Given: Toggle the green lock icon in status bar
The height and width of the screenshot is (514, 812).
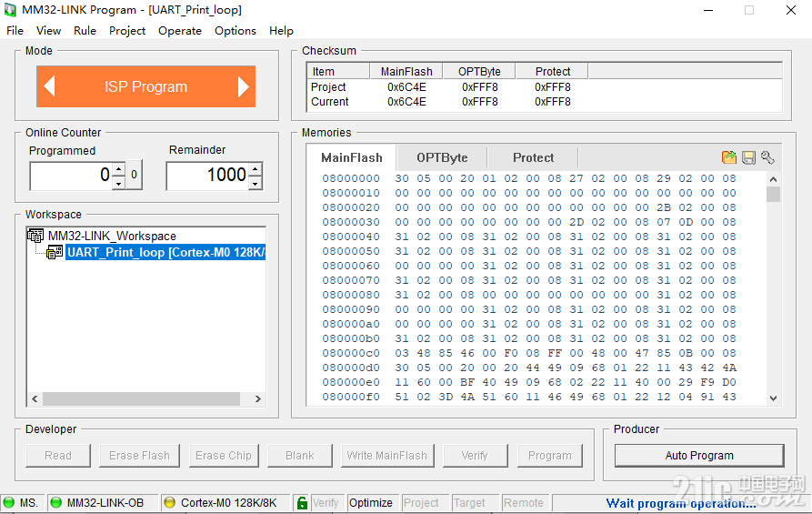Looking at the screenshot, I should 302,502.
